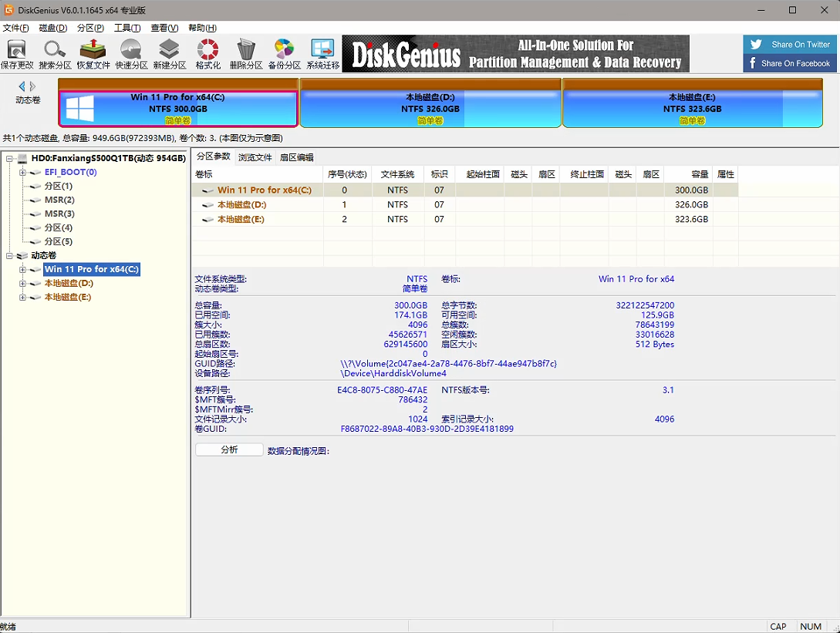This screenshot has width=840, height=633.
Task: Select 分区(1) in the disk tree
Action: [59, 187]
